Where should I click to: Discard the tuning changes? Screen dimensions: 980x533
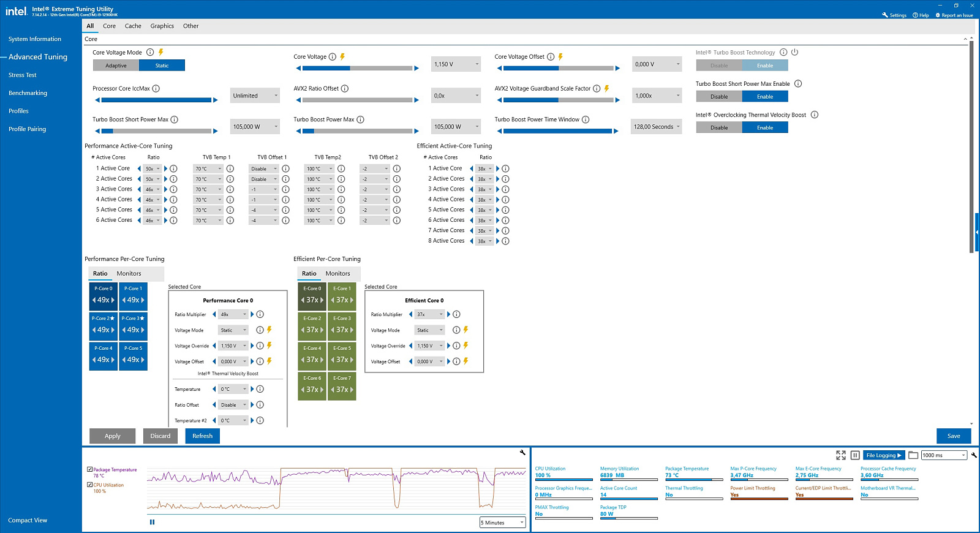pyautogui.click(x=160, y=436)
